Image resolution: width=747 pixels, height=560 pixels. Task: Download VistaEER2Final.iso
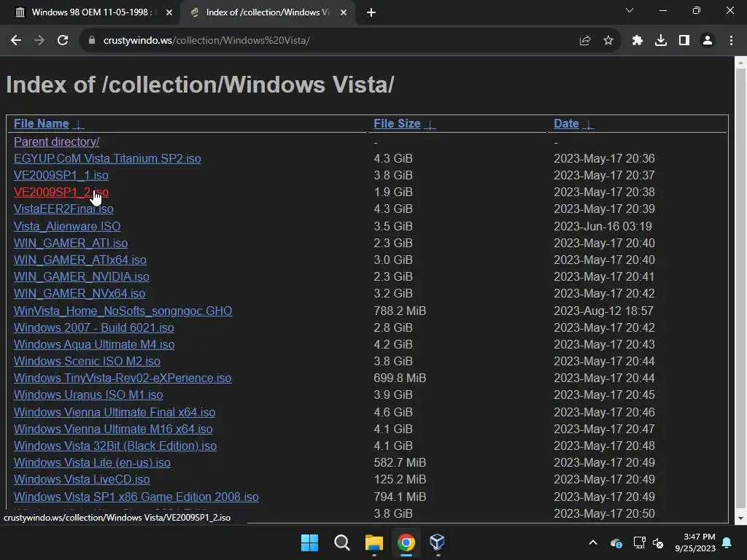63,209
